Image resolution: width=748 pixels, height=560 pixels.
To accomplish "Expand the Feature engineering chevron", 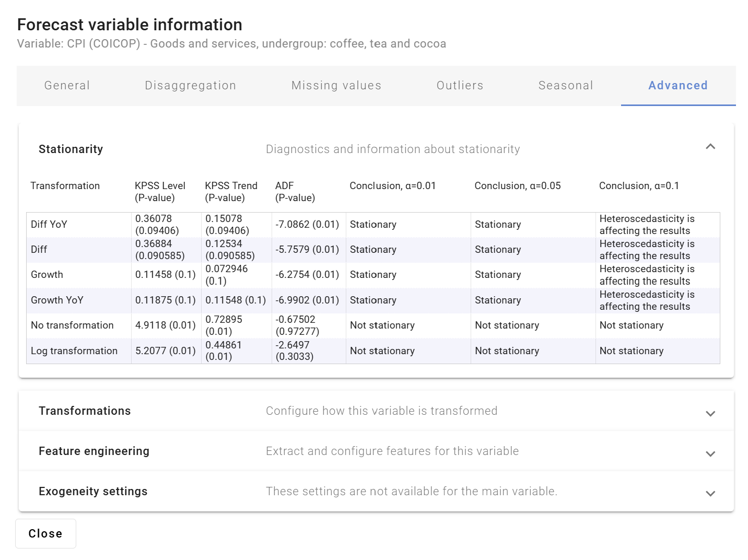I will (710, 453).
